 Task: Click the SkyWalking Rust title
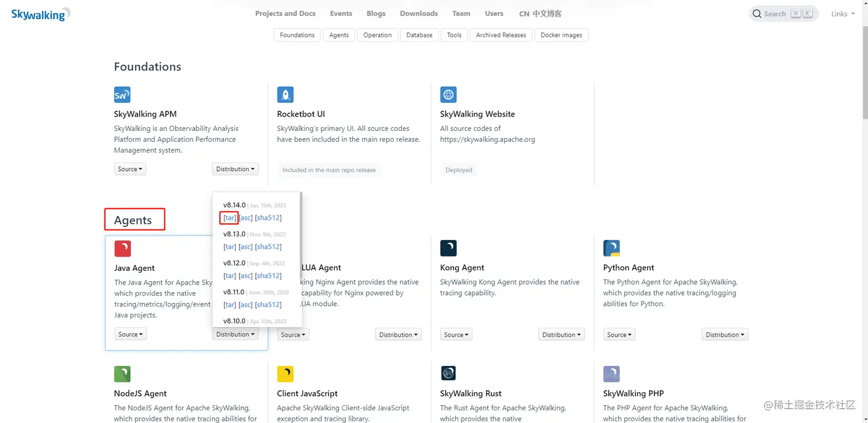pyautogui.click(x=471, y=394)
